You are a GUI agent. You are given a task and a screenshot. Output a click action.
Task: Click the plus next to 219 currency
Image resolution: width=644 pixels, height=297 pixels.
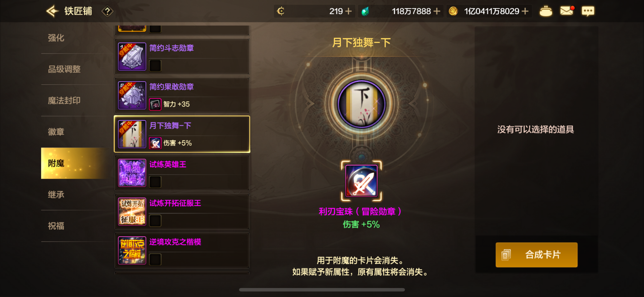(x=348, y=11)
